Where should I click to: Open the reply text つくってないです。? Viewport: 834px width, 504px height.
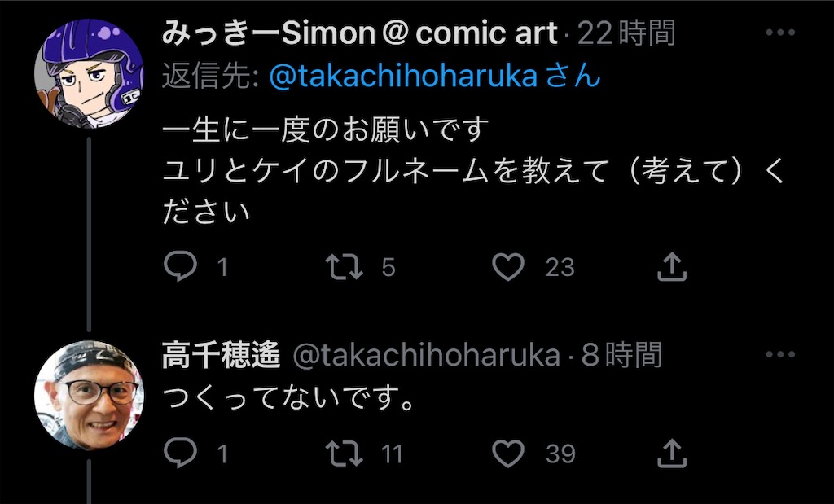pos(288,397)
